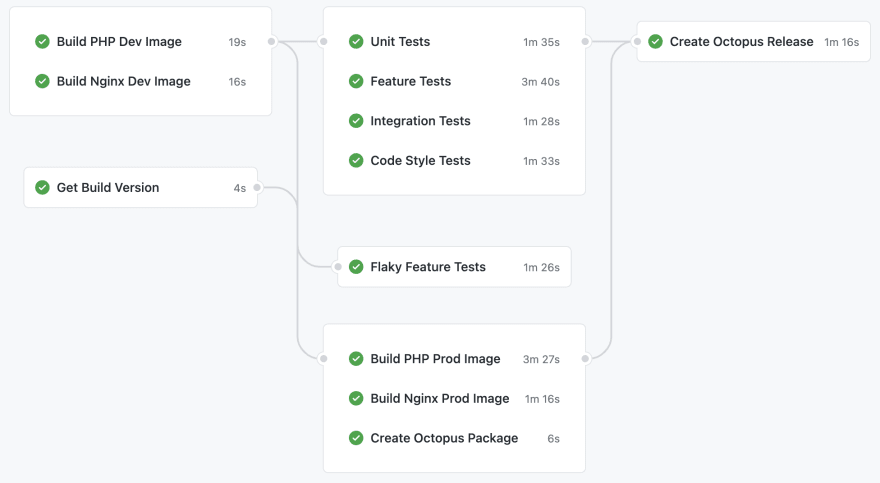Click the output connector dot of the tests group
Image resolution: width=880 pixels, height=483 pixels.
585,42
